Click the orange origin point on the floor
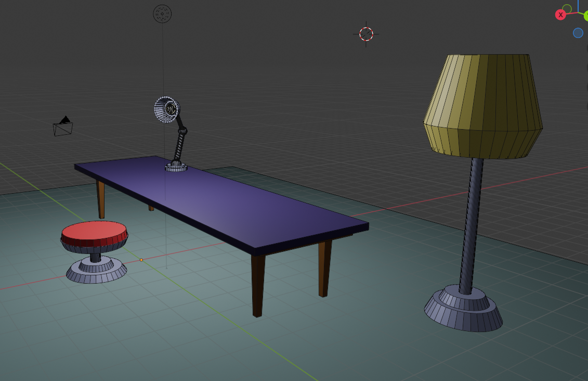The image size is (588, 381). coord(141,260)
